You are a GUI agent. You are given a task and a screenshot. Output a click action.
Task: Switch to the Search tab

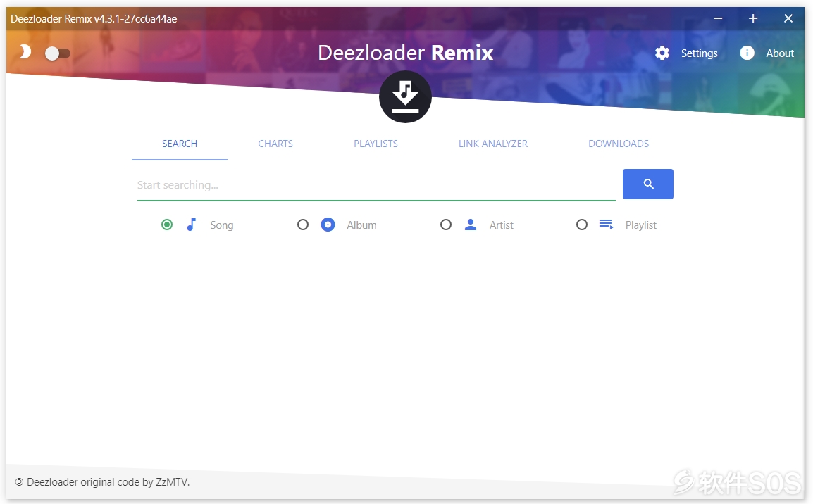pos(180,144)
